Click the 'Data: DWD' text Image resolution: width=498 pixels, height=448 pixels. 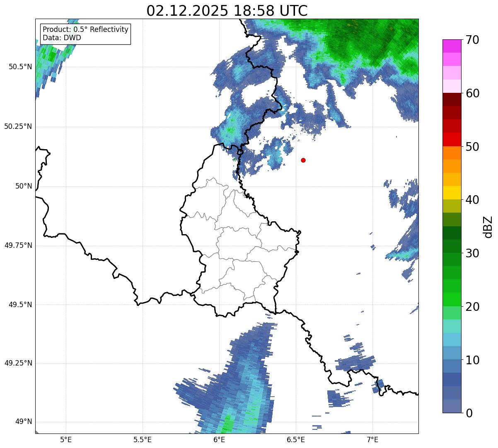(62, 38)
